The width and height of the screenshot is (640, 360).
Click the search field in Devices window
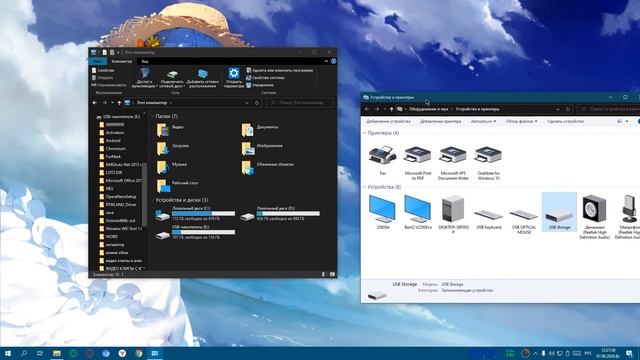pos(610,109)
